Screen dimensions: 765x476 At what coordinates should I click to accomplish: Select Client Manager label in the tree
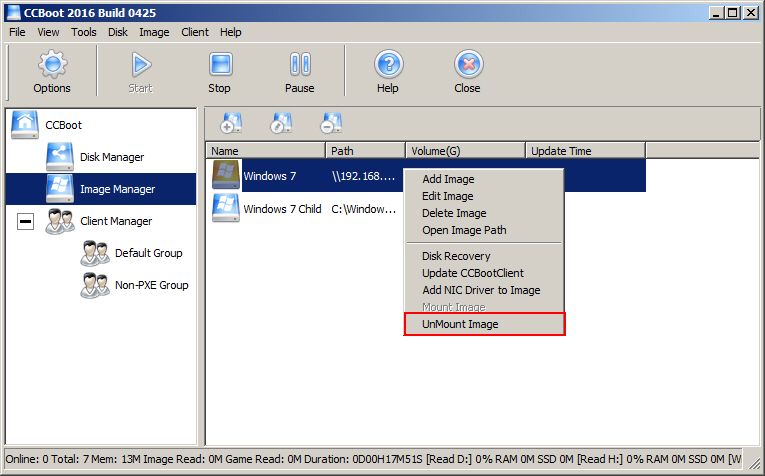[116, 221]
